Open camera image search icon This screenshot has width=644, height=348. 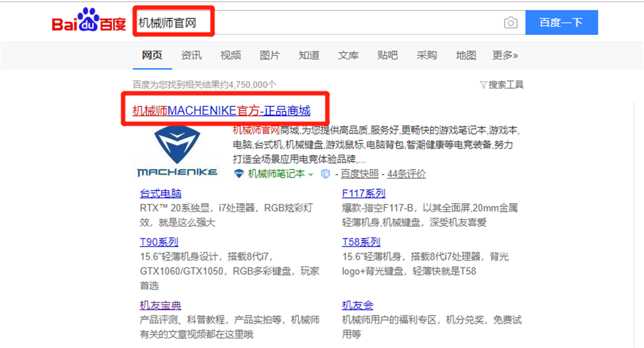[511, 23]
